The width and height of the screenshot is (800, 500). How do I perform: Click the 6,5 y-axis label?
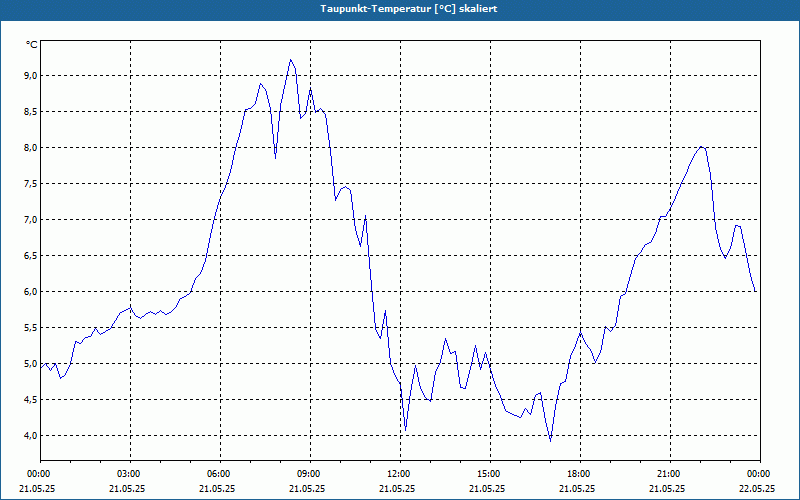coord(31,256)
